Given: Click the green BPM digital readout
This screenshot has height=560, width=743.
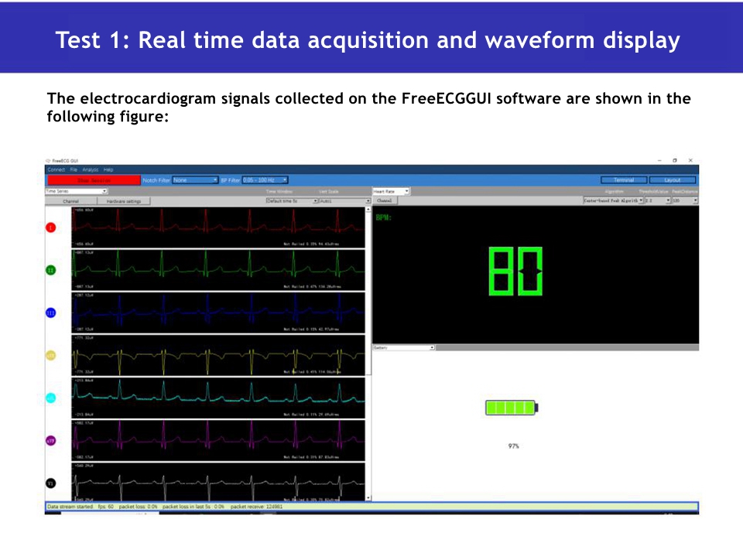Looking at the screenshot, I should pyautogui.click(x=515, y=271).
